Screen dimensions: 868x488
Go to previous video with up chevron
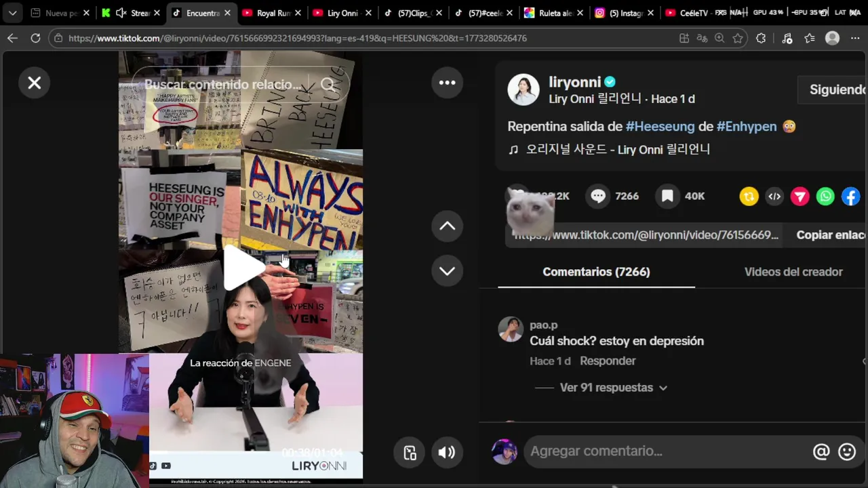[x=447, y=226]
